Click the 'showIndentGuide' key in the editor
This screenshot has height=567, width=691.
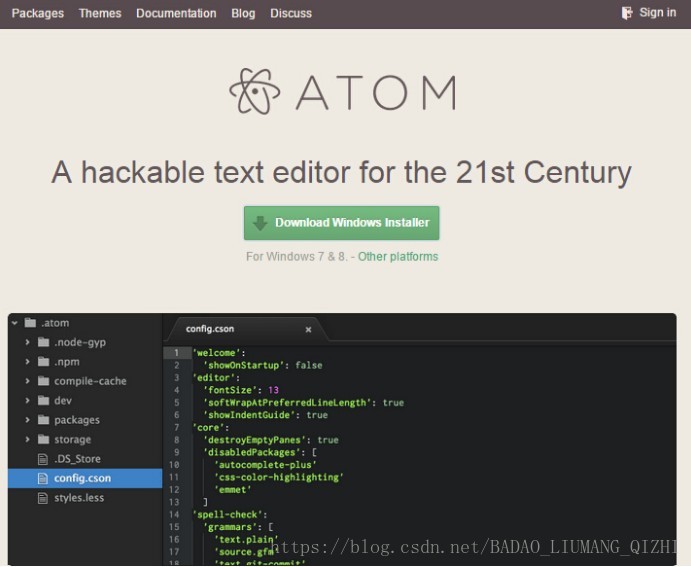(249, 415)
